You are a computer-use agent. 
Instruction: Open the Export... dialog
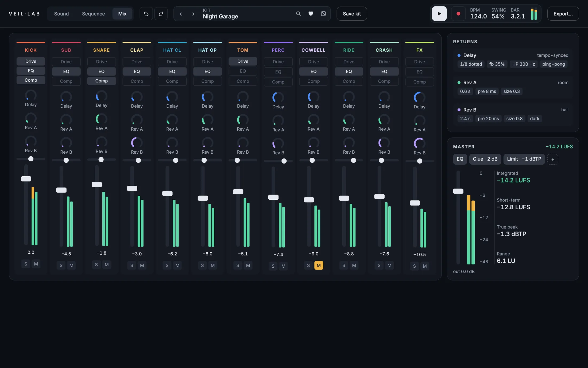563,14
